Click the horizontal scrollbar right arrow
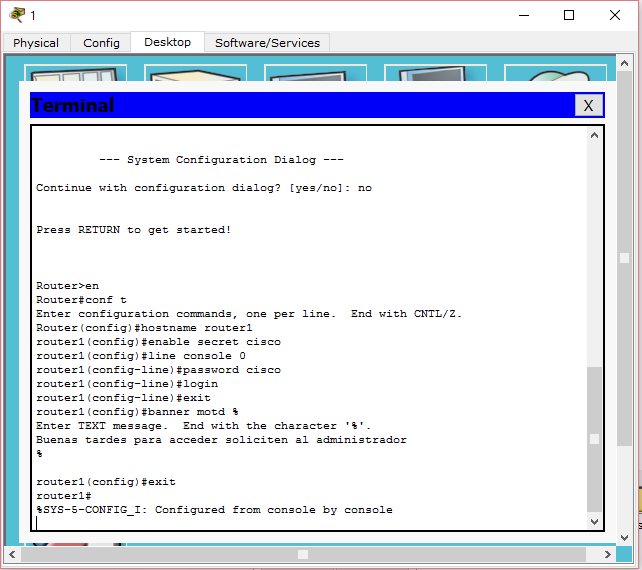642x570 pixels. (608, 554)
